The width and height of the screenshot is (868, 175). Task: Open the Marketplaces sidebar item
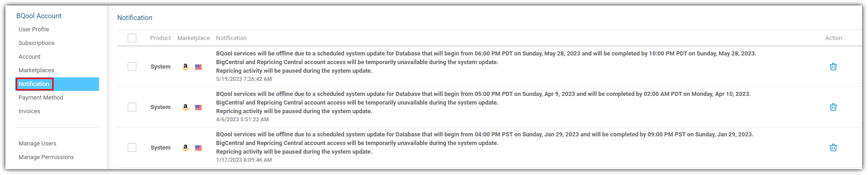36,70
